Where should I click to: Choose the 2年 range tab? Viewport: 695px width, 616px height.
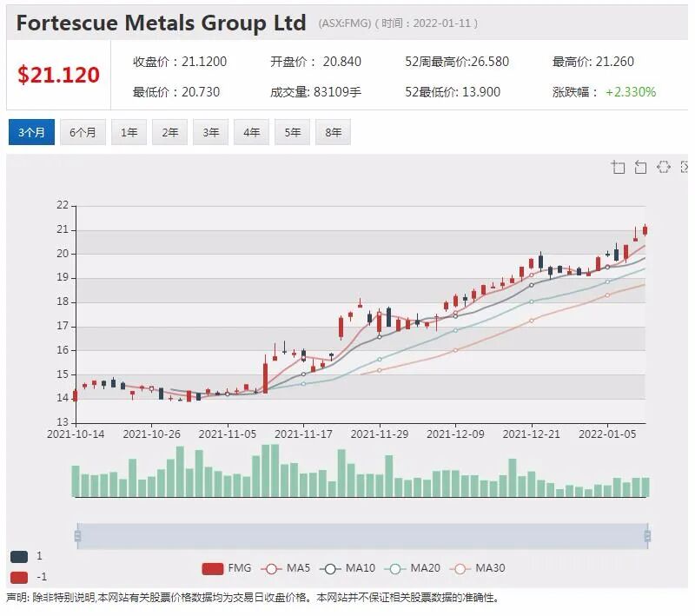point(169,132)
